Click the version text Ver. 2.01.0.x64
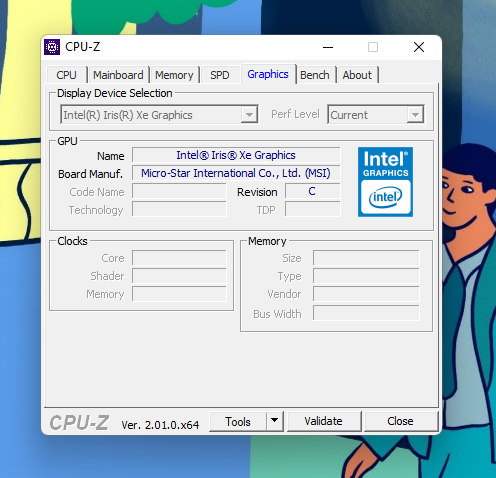 pyautogui.click(x=160, y=425)
